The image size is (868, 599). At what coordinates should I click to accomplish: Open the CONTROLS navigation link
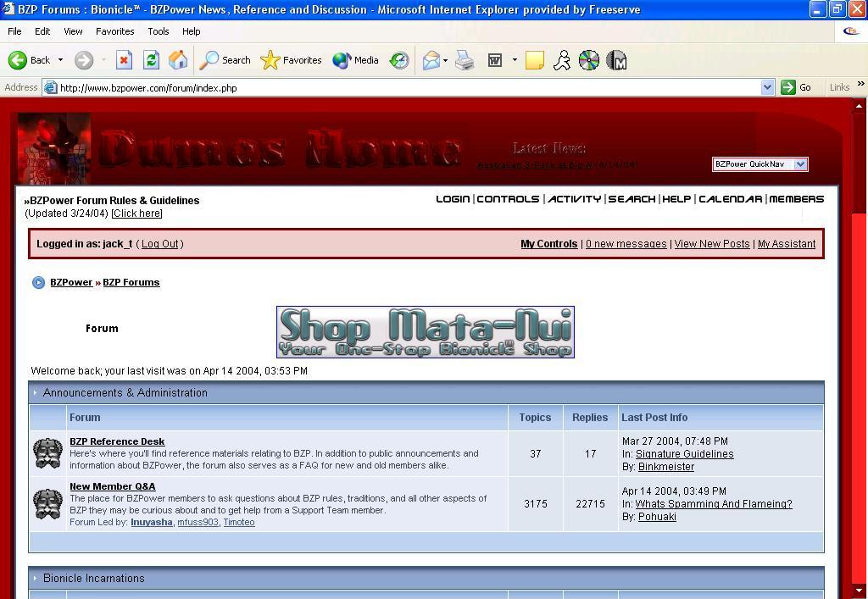(x=509, y=199)
